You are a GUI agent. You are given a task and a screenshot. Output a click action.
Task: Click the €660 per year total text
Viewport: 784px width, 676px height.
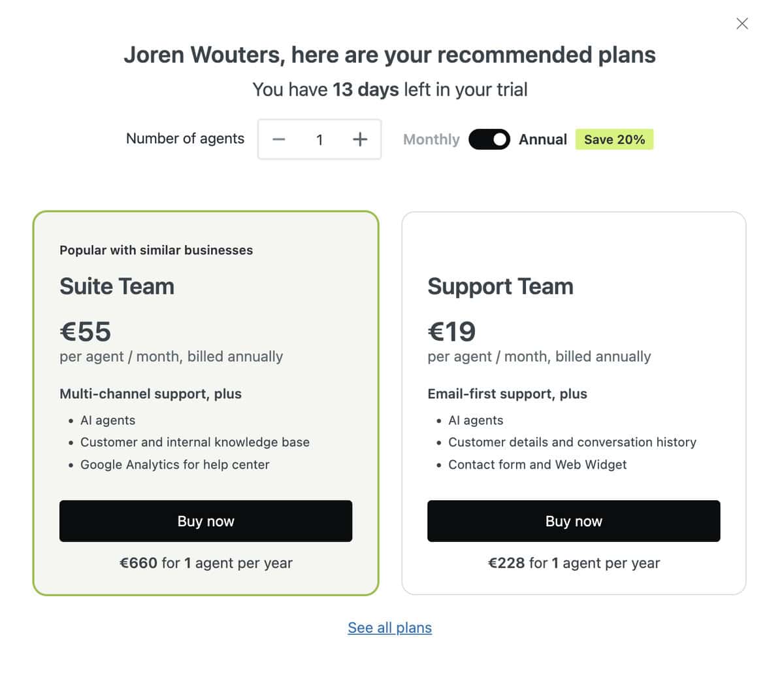coord(206,563)
